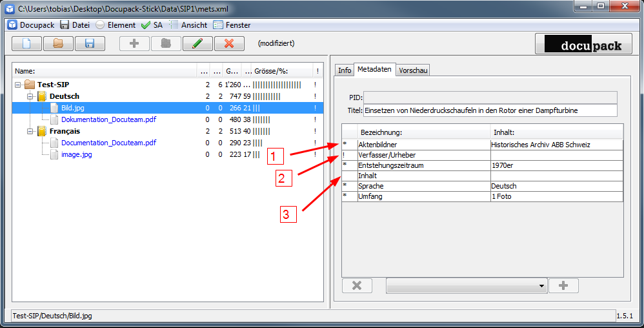The width and height of the screenshot is (644, 328).
Task: Switch to the Vorschau tab
Action: [x=412, y=70]
